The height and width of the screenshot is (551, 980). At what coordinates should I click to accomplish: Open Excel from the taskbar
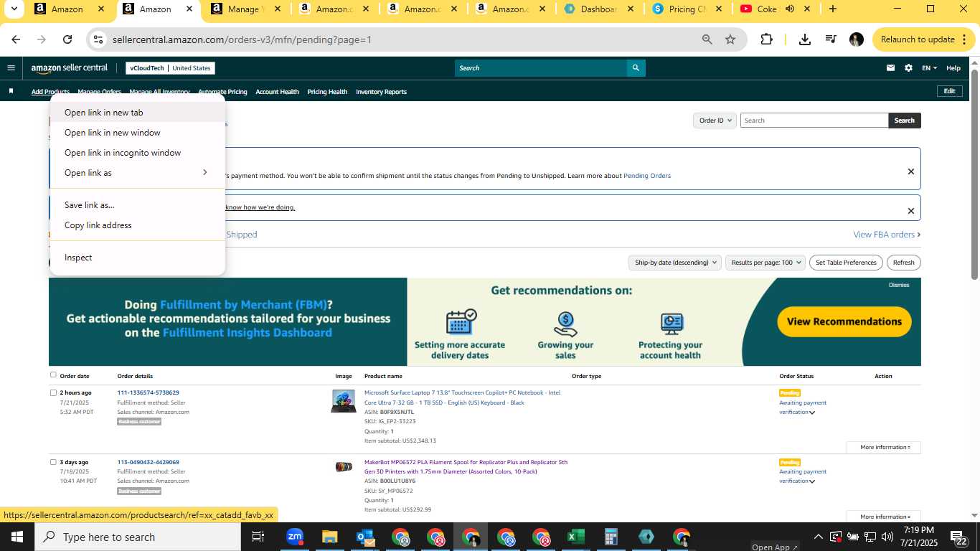[x=575, y=537]
